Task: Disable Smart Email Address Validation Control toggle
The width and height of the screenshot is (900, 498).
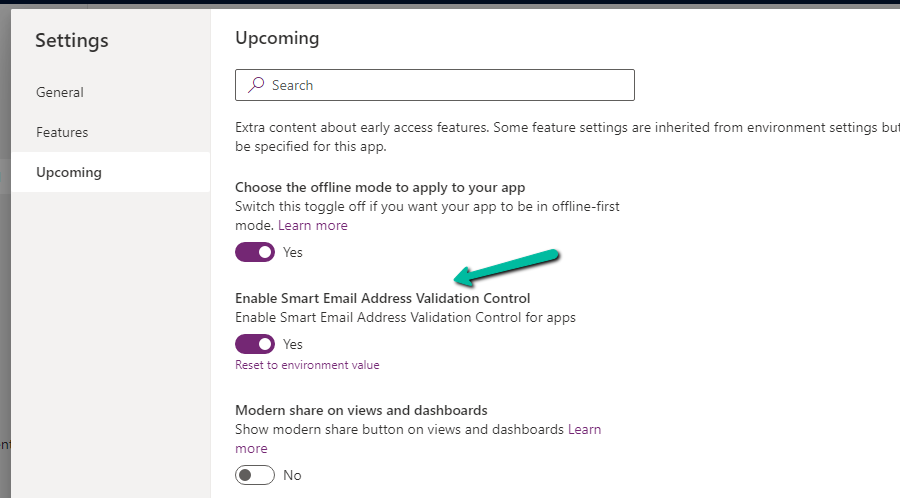Action: coord(255,344)
